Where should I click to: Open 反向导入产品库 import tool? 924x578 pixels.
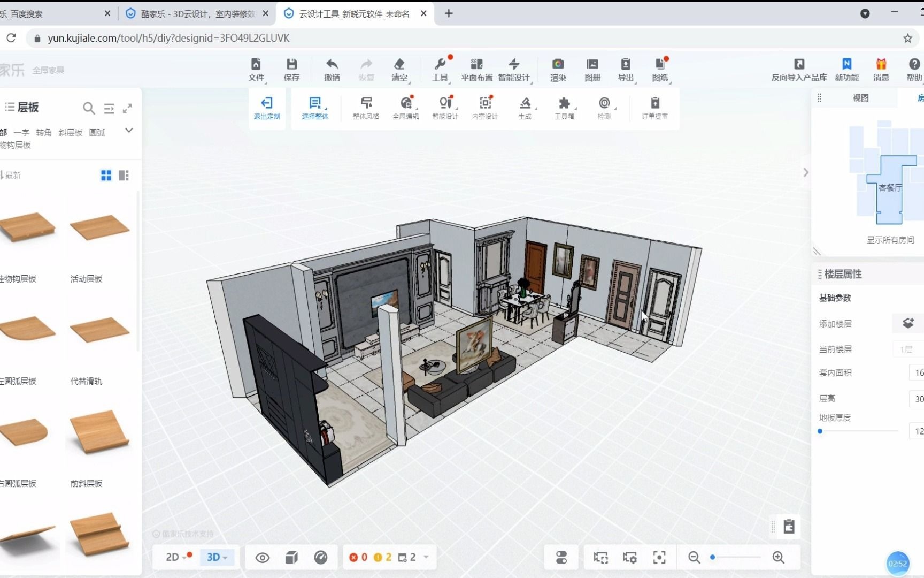pyautogui.click(x=799, y=70)
